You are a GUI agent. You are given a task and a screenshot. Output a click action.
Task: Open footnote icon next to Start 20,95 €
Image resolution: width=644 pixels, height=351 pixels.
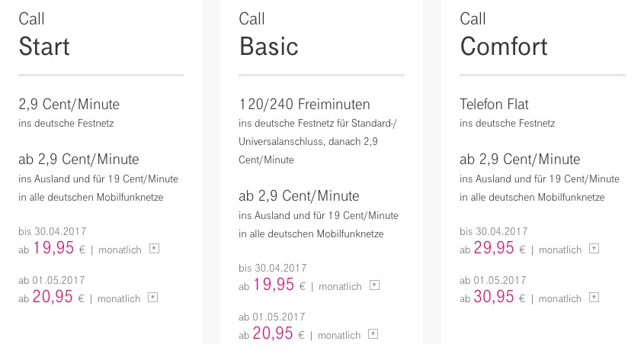153,298
